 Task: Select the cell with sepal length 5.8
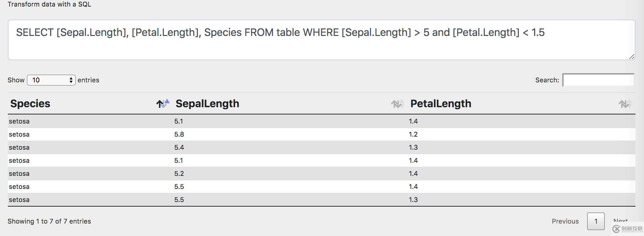tap(179, 134)
